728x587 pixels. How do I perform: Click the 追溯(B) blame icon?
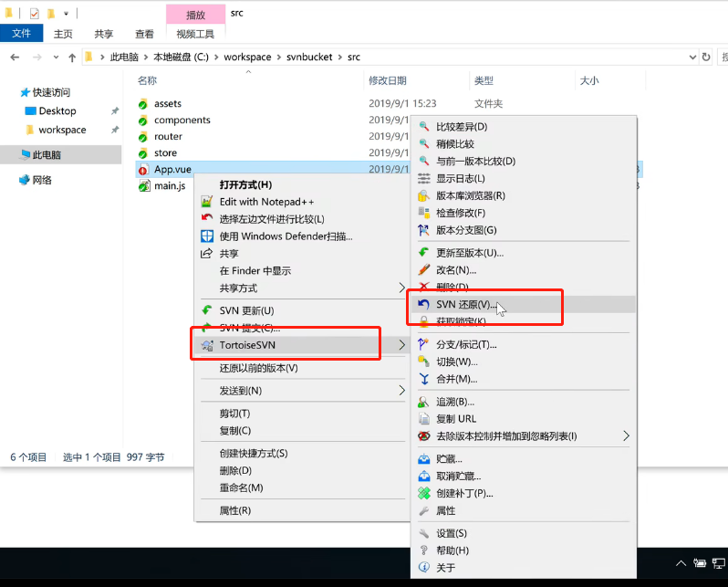pos(423,402)
